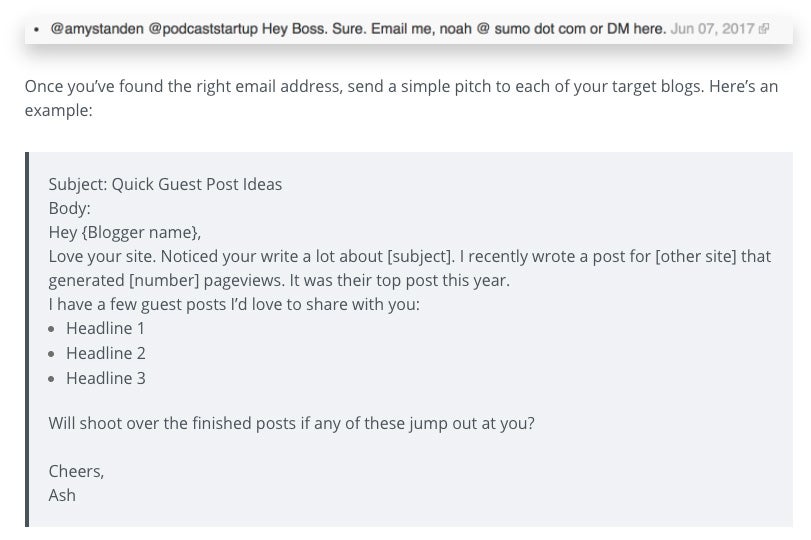This screenshot has height=540, width=811.
Task: Click the 'Once you've found the right email' paragraph
Action: pos(401,98)
